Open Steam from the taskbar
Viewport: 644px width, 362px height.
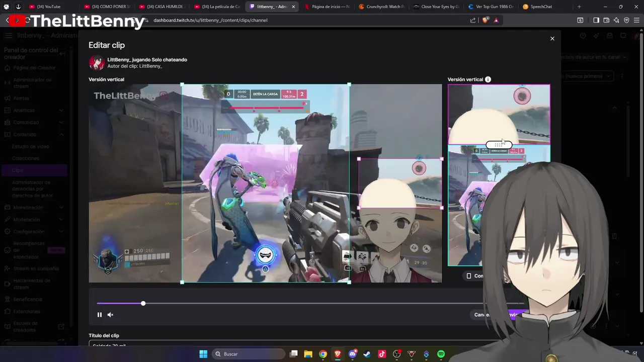pyautogui.click(x=367, y=354)
